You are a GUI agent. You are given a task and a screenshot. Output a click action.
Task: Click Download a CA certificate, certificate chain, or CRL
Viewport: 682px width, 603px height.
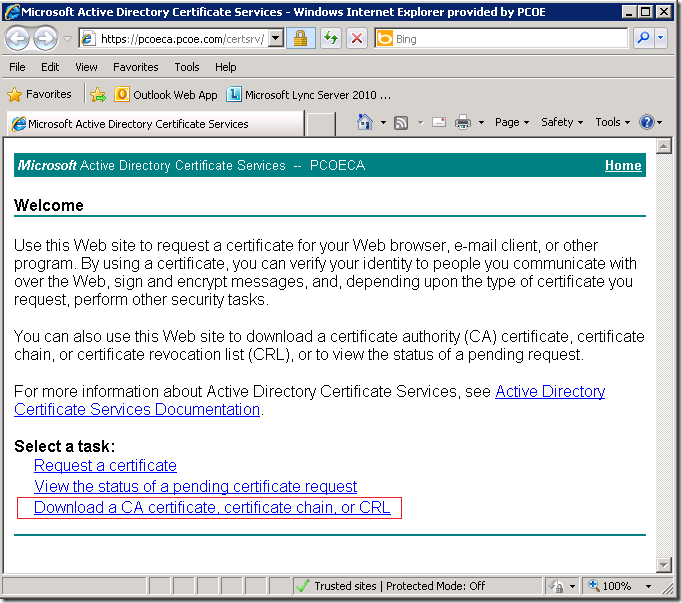tap(212, 508)
